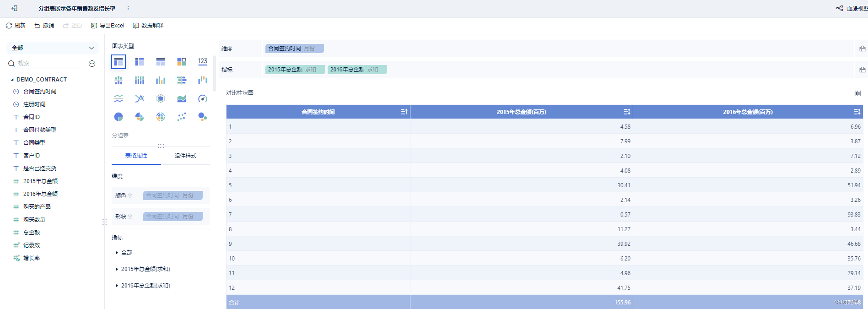Click the 刷新 refresh button
The image size is (868, 309).
[16, 26]
